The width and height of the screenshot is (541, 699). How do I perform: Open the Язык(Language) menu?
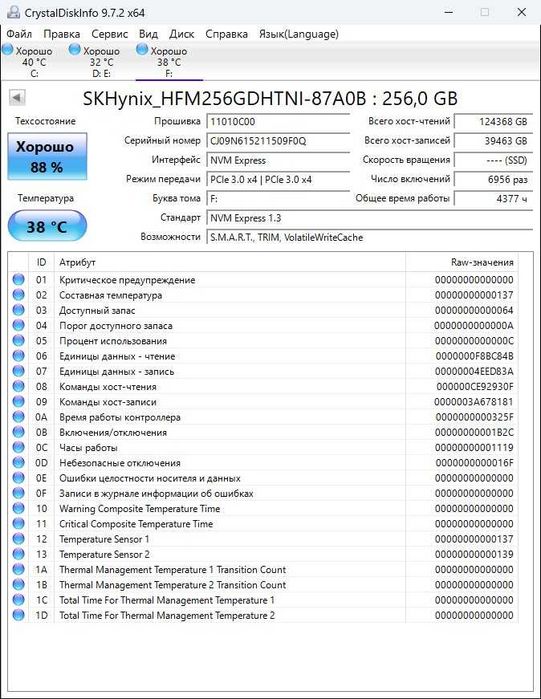[299, 34]
